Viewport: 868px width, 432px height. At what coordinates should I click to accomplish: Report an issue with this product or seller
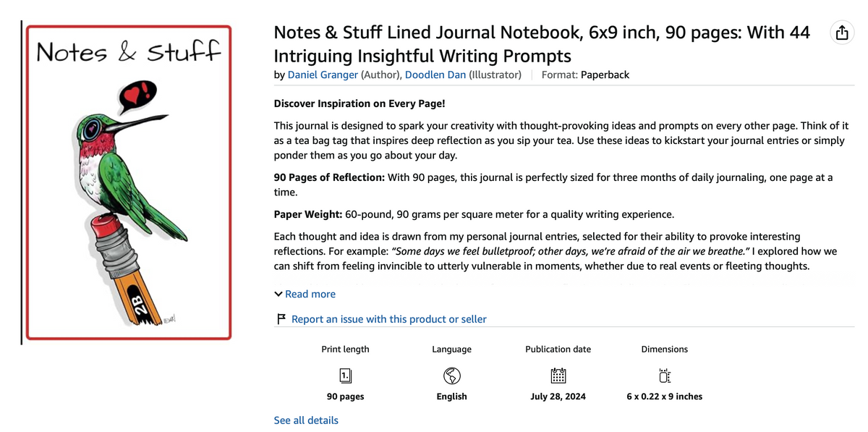point(388,319)
